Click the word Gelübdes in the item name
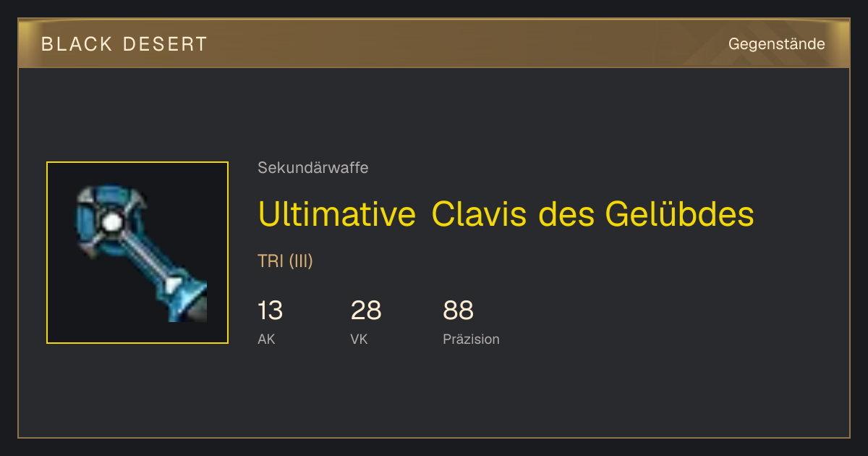Image resolution: width=868 pixels, height=456 pixels. click(679, 214)
